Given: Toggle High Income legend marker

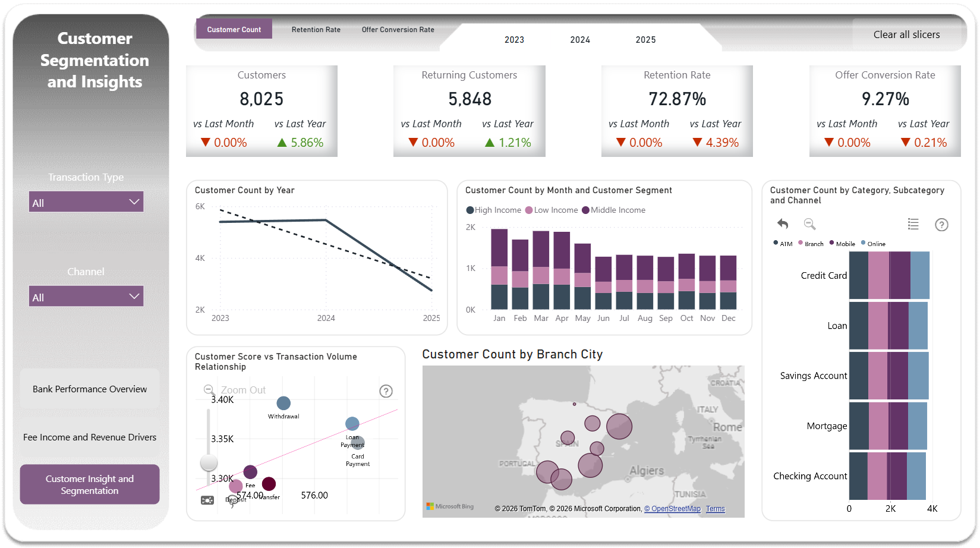Looking at the screenshot, I should pyautogui.click(x=470, y=210).
